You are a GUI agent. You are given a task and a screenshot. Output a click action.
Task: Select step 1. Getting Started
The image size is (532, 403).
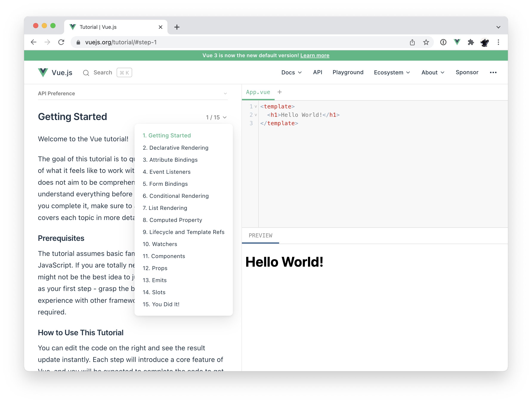(x=167, y=135)
